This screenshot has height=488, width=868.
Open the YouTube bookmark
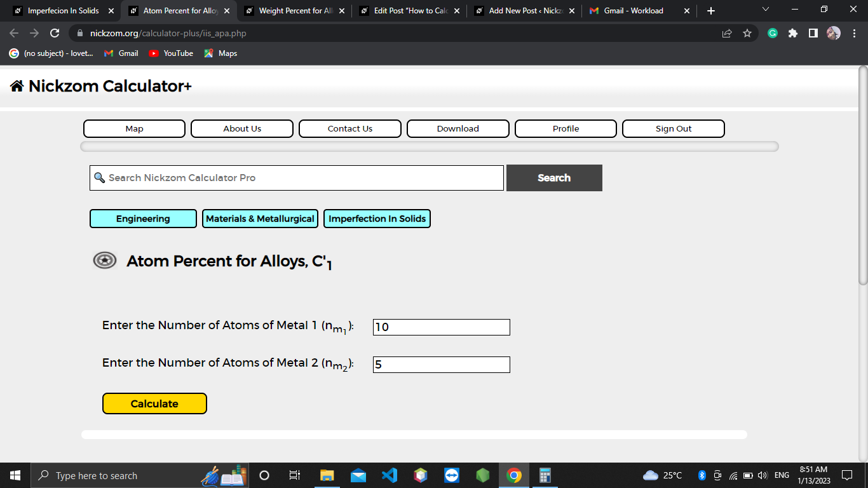tap(171, 53)
